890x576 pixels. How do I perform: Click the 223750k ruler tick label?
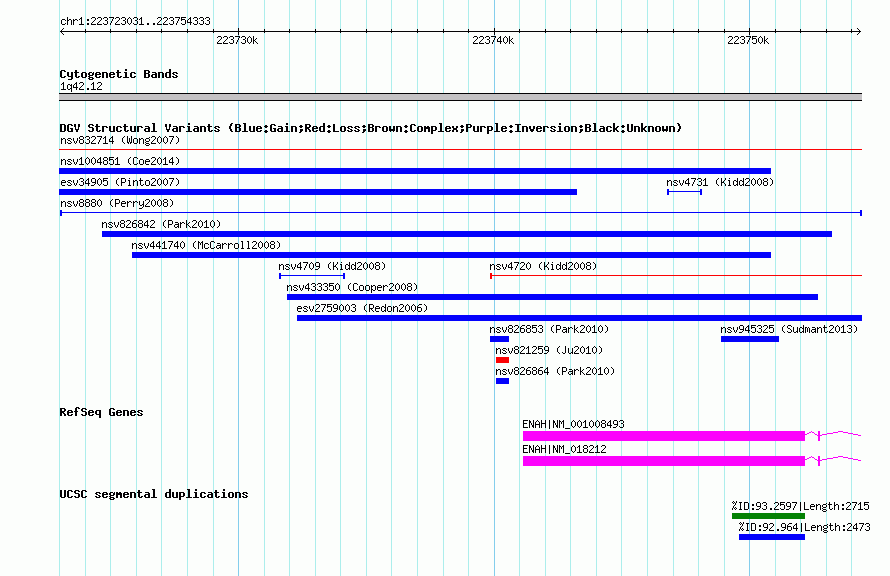(x=748, y=40)
